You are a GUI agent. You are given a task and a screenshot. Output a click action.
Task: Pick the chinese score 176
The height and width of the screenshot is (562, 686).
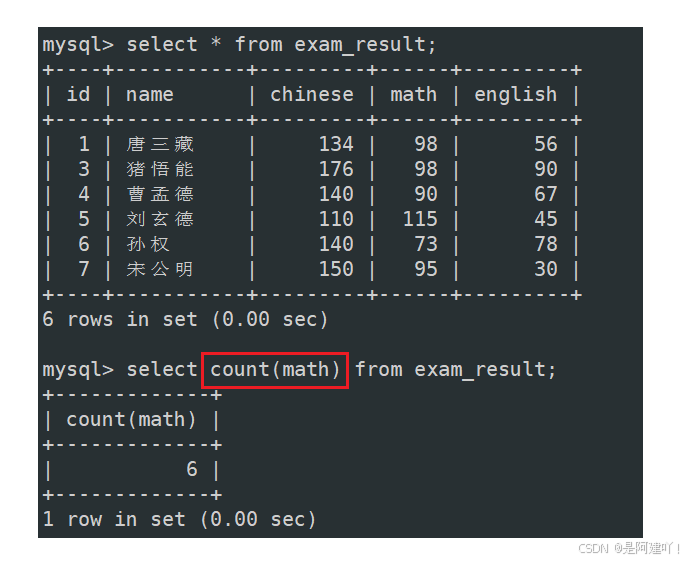pyautogui.click(x=336, y=169)
